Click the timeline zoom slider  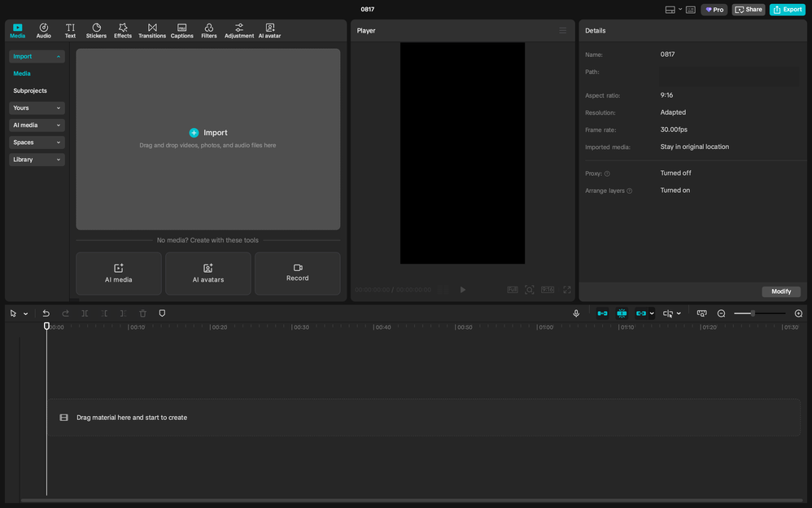(x=760, y=313)
